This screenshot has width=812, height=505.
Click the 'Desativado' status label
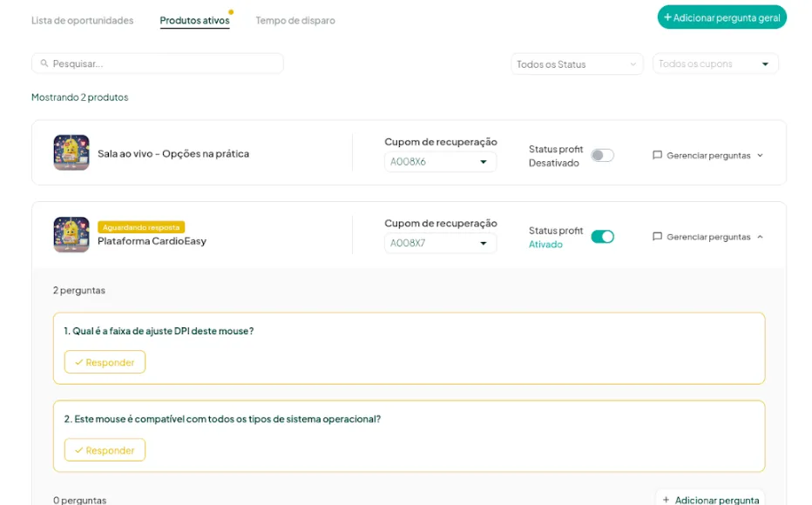(553, 163)
